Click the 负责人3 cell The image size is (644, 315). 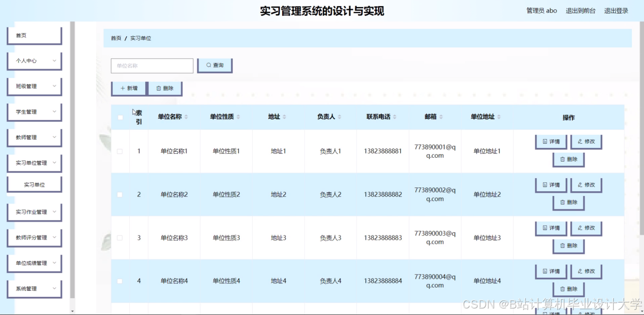pyautogui.click(x=330, y=238)
